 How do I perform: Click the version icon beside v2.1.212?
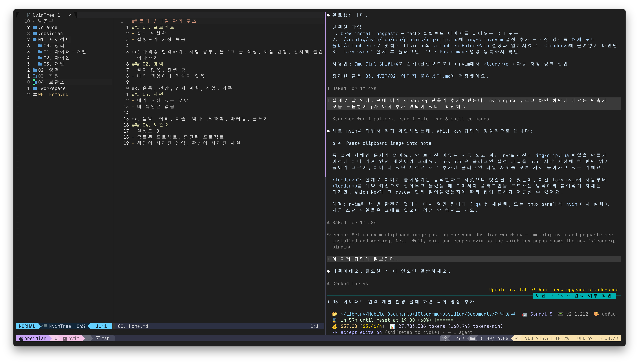click(x=561, y=314)
